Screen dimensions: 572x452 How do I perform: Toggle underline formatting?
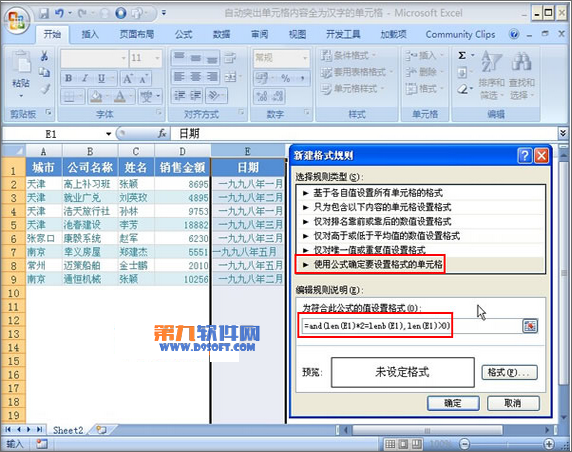click(101, 78)
